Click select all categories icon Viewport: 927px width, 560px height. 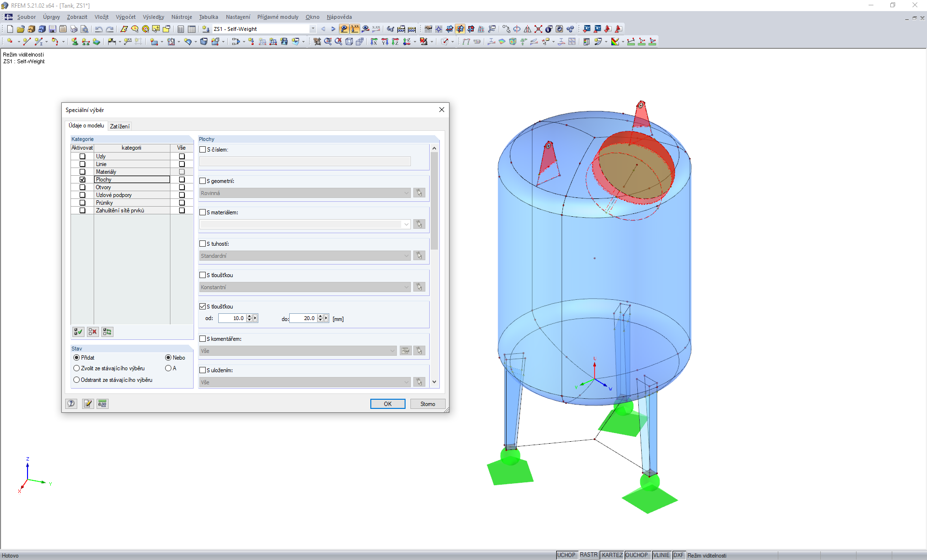click(78, 332)
